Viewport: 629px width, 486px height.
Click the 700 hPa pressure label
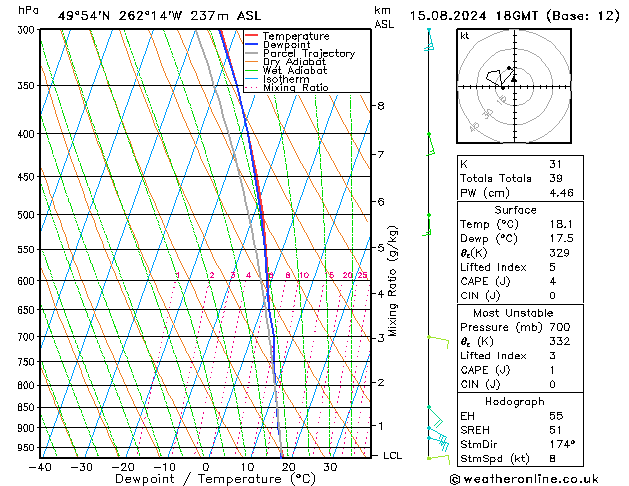pos(27,337)
